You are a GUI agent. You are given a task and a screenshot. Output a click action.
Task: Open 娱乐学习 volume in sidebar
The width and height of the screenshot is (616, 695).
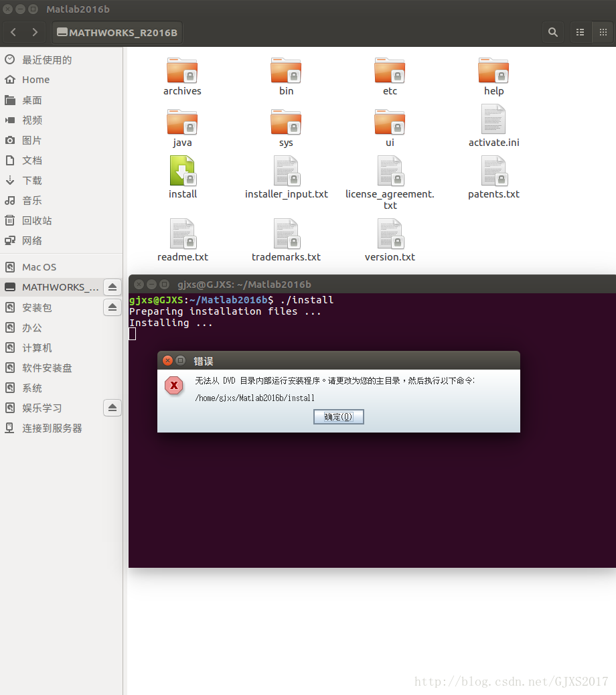click(52, 408)
